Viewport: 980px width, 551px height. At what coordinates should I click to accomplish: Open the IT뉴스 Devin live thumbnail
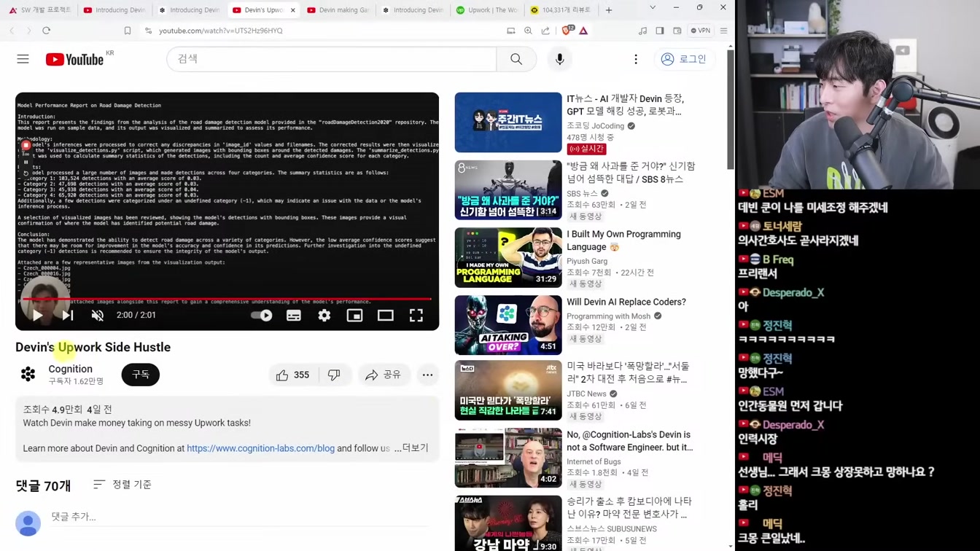coord(508,122)
